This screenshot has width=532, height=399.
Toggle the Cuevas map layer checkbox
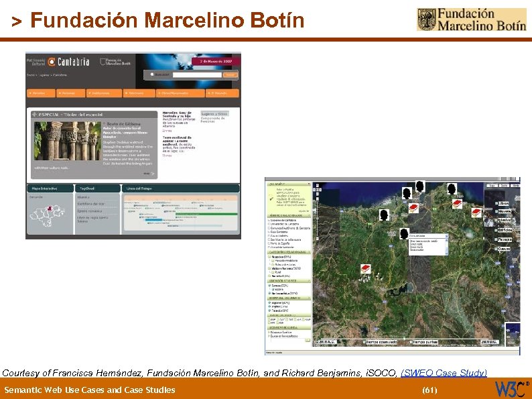(x=496, y=249)
